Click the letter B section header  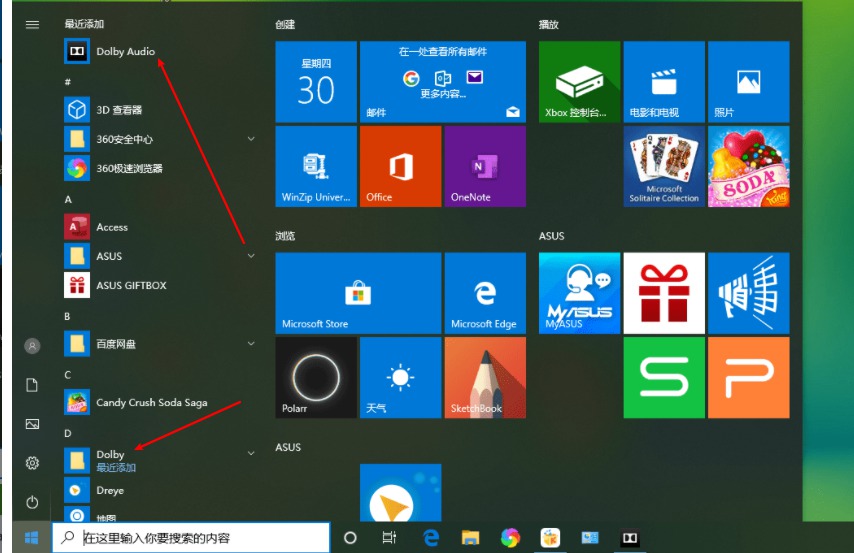(x=67, y=316)
